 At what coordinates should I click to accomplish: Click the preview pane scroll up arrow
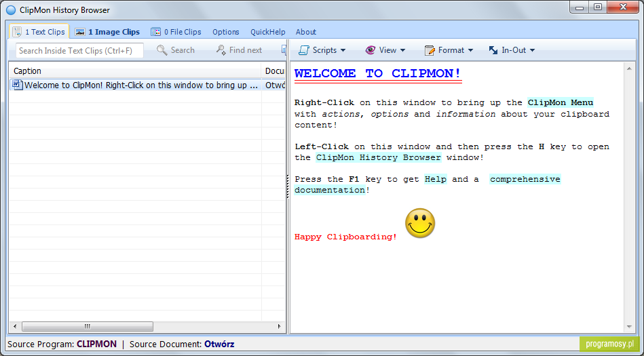coord(629,68)
